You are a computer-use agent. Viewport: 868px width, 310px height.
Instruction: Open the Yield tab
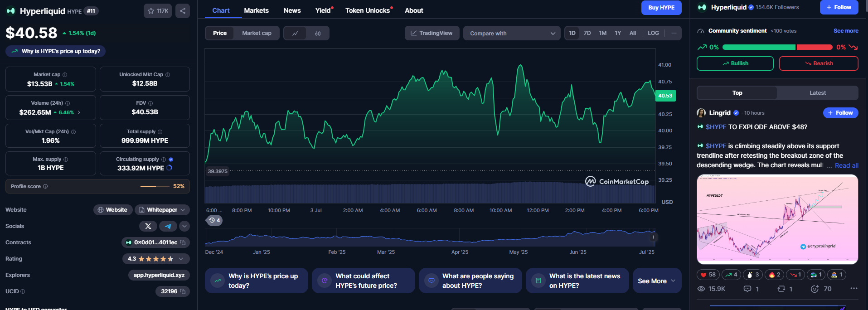(323, 10)
